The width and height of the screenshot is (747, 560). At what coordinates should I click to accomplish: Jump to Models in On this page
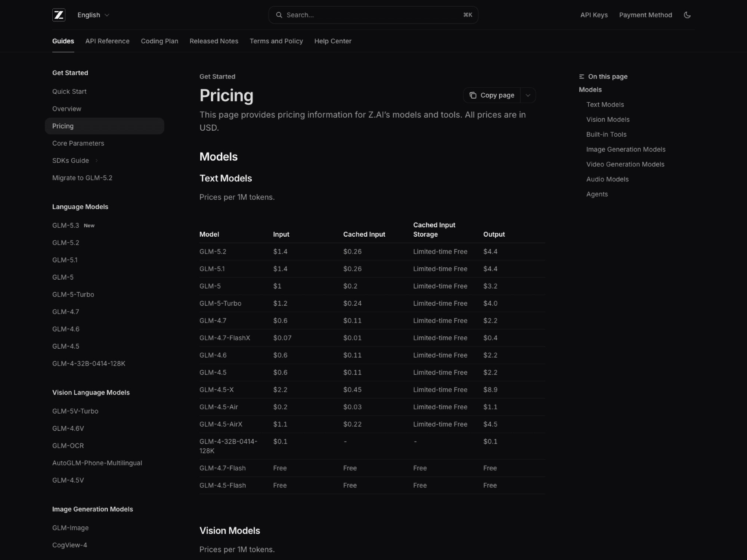click(590, 90)
